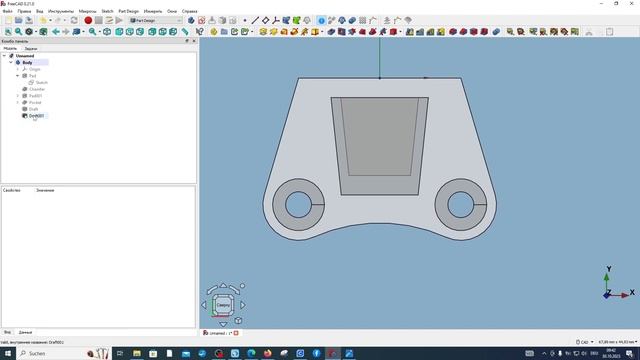The image size is (640, 360).
Task: Open the draw style dropdown arrow
Action: click(x=36, y=32)
